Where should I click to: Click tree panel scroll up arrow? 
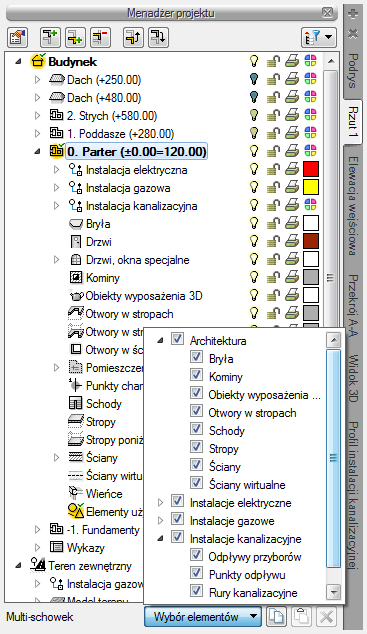[331, 61]
